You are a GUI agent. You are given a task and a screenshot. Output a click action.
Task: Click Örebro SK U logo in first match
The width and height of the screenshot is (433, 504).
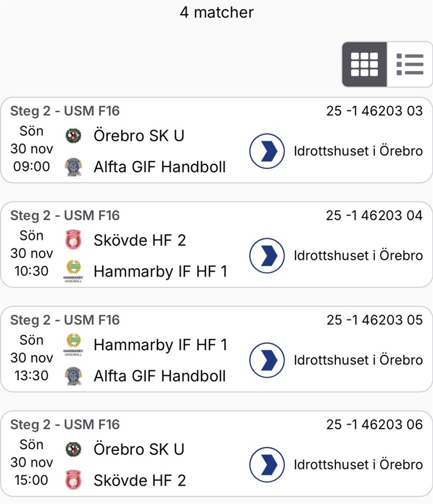73,136
